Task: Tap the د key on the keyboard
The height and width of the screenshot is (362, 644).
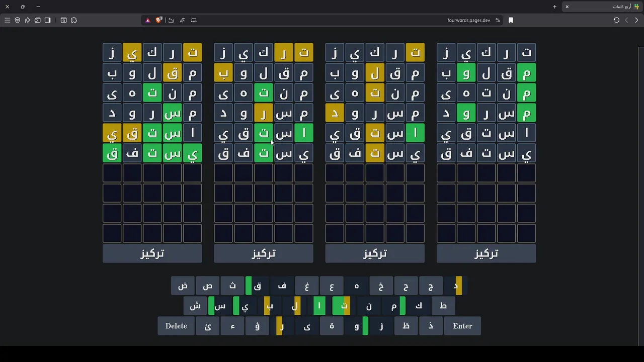Action: (456, 286)
